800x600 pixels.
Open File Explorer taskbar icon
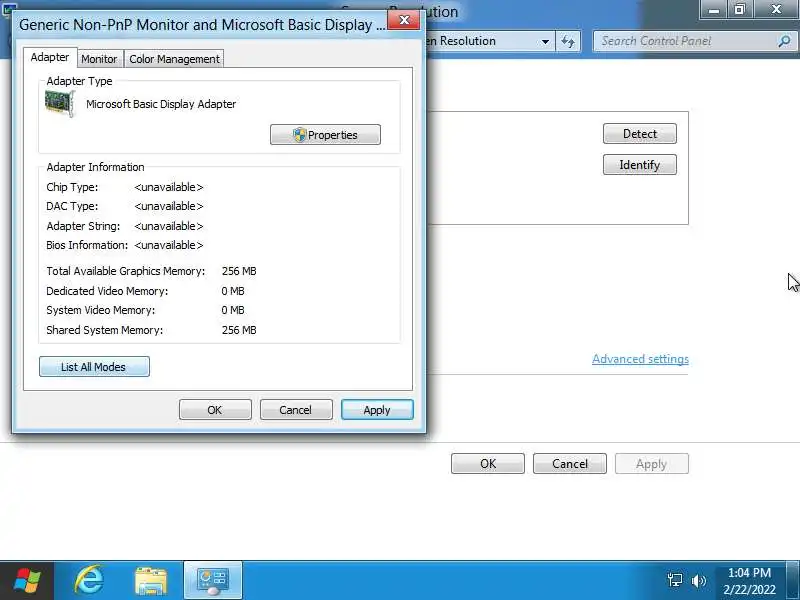(x=151, y=581)
